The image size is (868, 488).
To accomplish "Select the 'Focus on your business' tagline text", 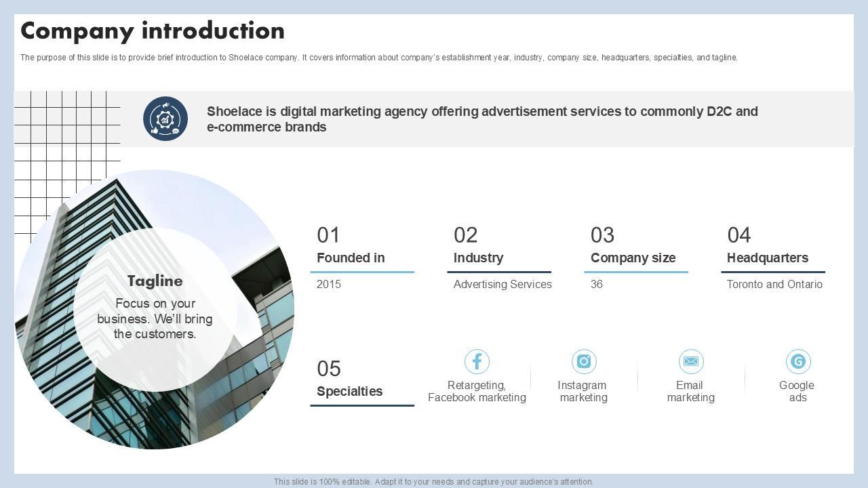I will (155, 319).
